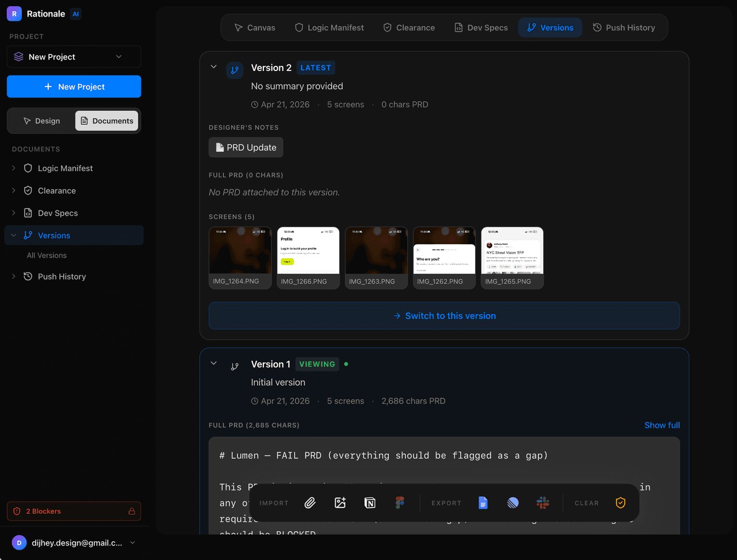Click the user avatar D icon
737x560 pixels.
[19, 543]
